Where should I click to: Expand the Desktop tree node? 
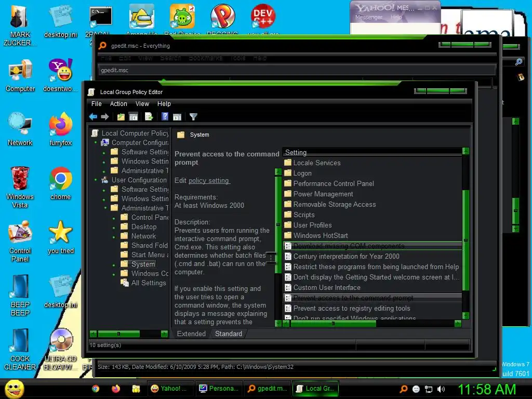pyautogui.click(x=114, y=228)
